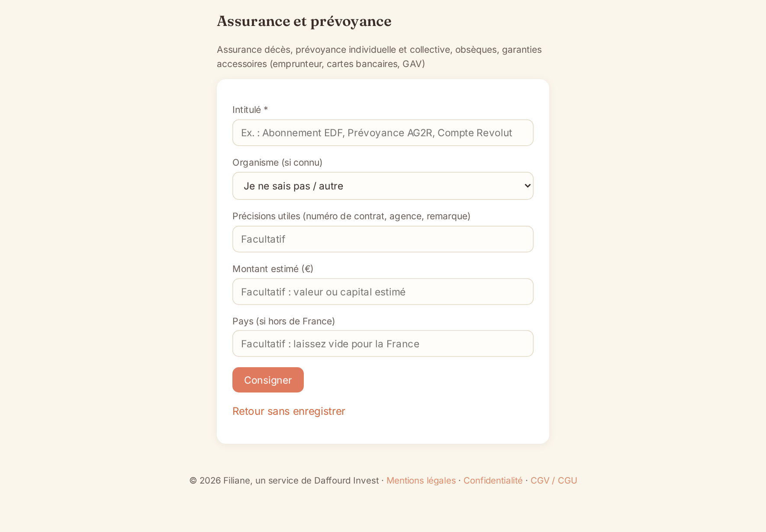Open the Mentions légales footer link
The image size is (766, 532).
click(421, 481)
